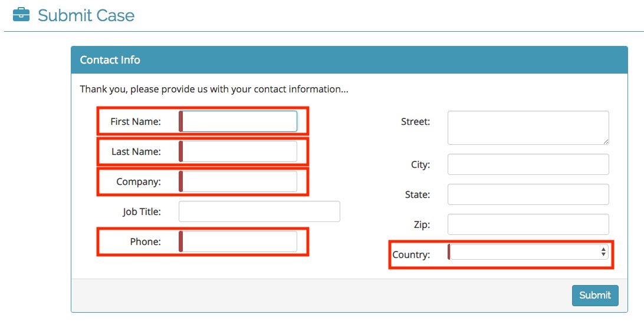The width and height of the screenshot is (644, 328).
Task: Click the resize grip on Street box
Action: click(x=606, y=141)
